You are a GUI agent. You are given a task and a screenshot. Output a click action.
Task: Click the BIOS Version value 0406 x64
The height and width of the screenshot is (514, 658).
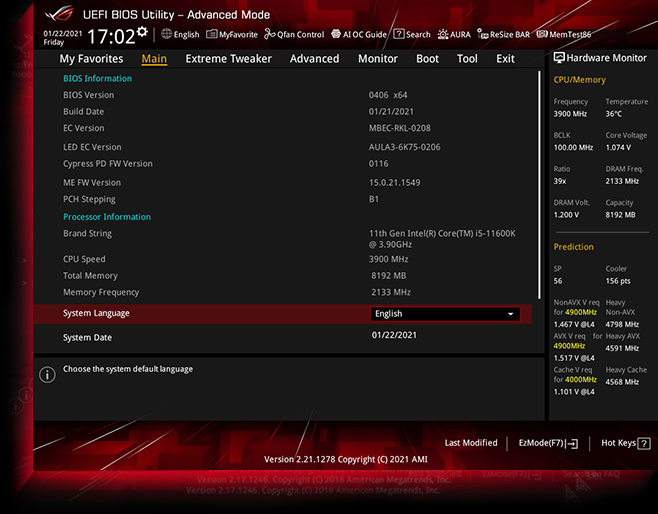point(388,95)
